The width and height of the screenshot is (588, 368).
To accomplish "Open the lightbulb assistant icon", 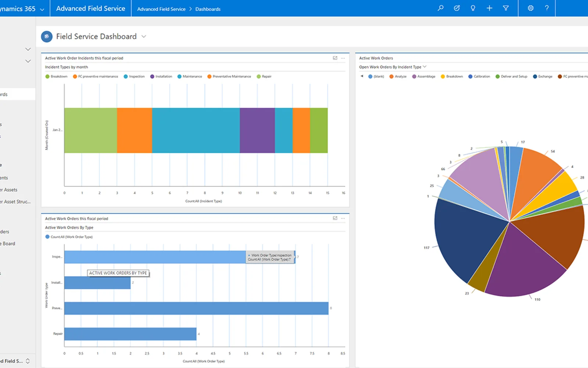I will pos(473,8).
